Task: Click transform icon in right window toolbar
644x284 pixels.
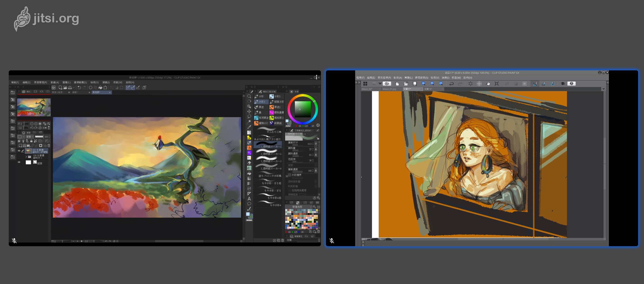Action: 497,84
